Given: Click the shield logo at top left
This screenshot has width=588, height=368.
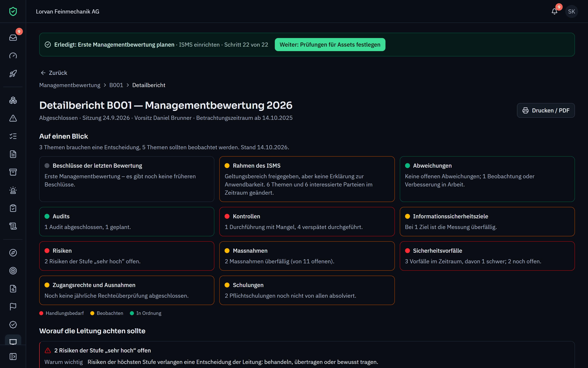Looking at the screenshot, I should point(13,11).
